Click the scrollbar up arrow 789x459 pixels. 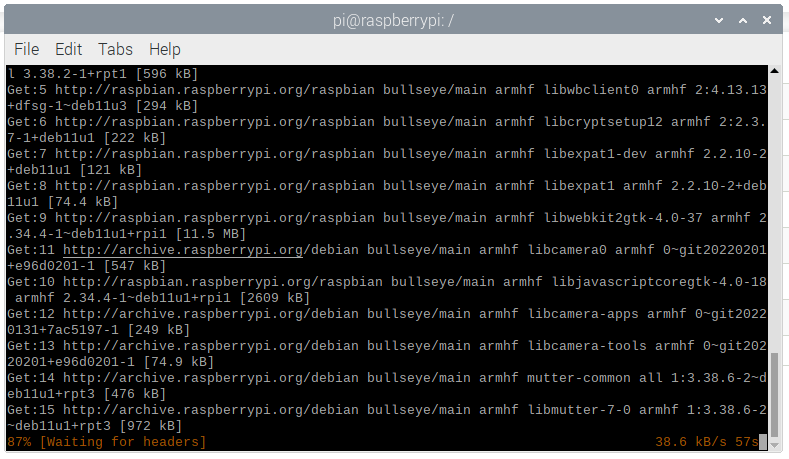(x=774, y=70)
